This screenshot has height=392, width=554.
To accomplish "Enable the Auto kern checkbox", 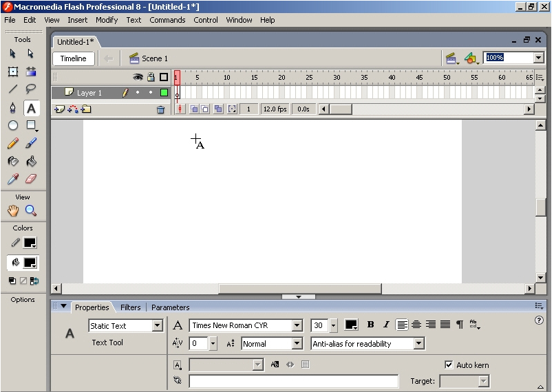I will (x=449, y=364).
